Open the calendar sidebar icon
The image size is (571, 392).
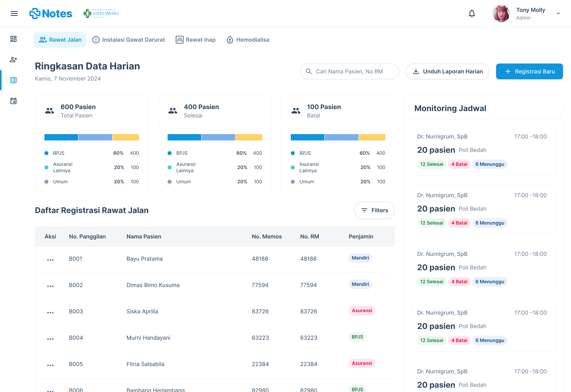[13, 101]
